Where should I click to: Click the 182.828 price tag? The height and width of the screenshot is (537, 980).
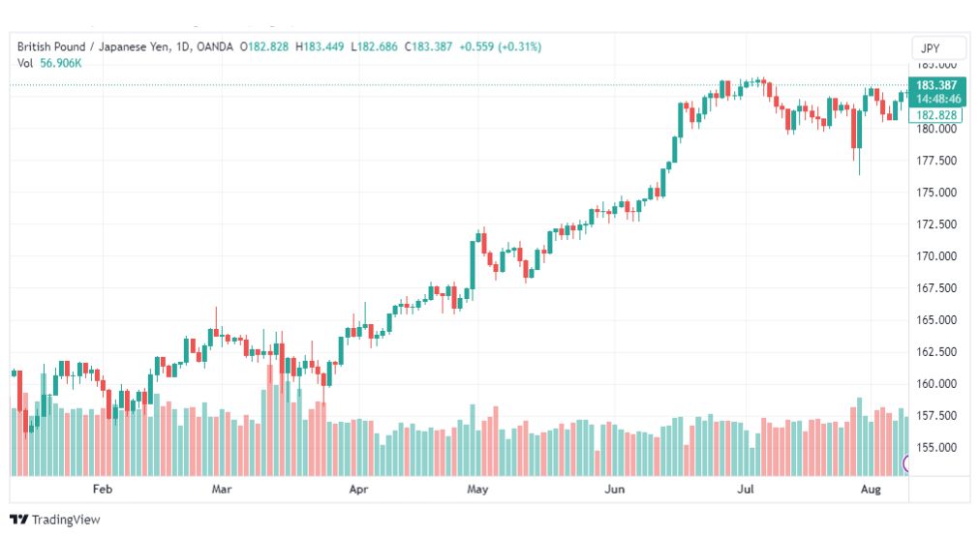coord(935,115)
